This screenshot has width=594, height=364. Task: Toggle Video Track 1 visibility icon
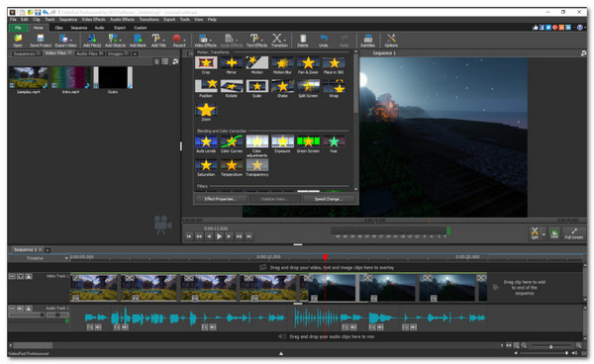21,277
